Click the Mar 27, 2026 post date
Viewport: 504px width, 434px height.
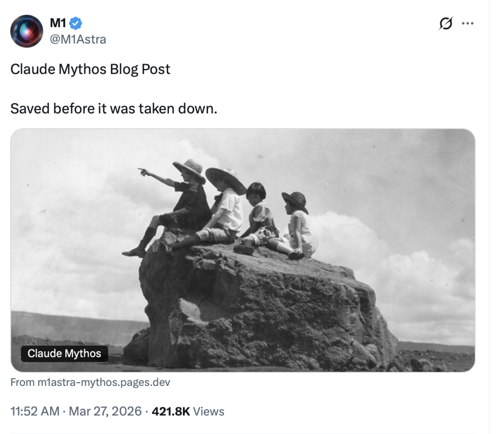click(105, 411)
